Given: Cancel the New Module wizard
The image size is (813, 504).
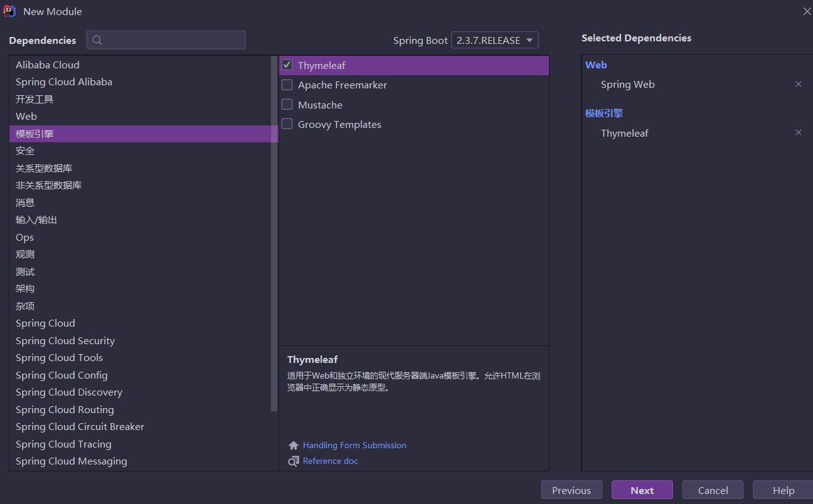Looking at the screenshot, I should tap(713, 490).
